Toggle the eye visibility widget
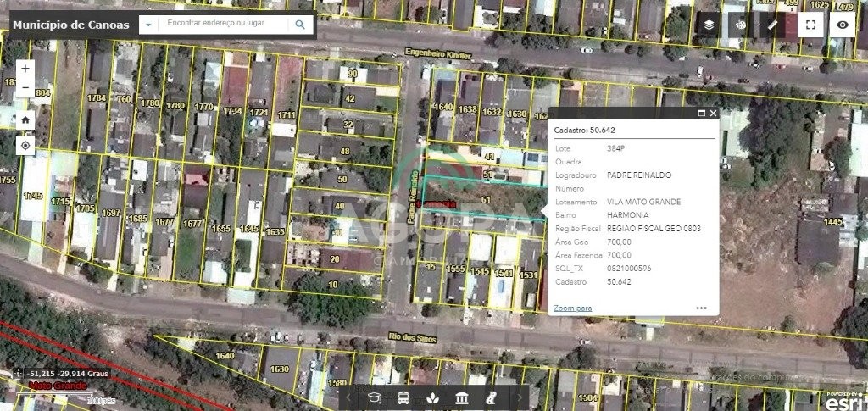This screenshot has width=868, height=411. pyautogui.click(x=843, y=25)
